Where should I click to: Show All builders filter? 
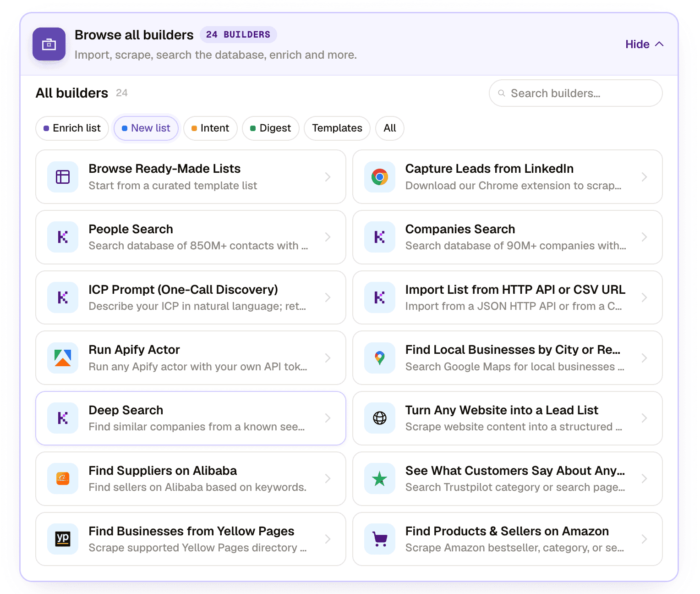pyautogui.click(x=390, y=128)
